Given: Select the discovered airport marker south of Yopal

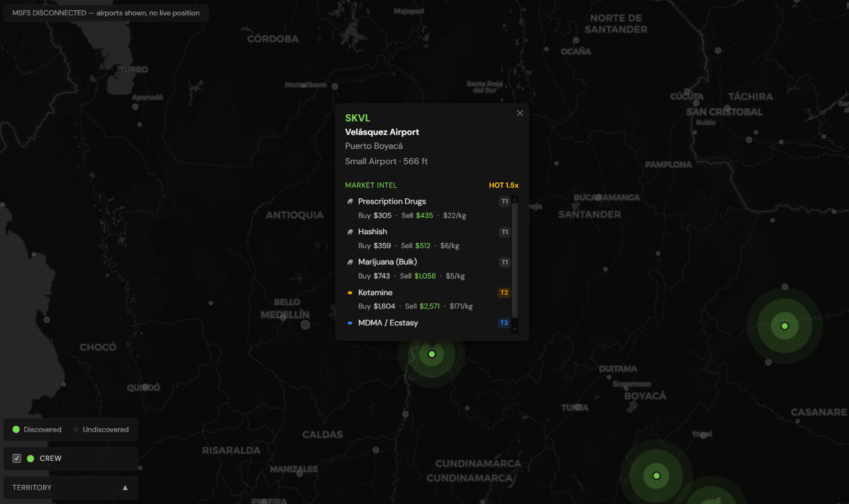Looking at the screenshot, I should pos(656,476).
